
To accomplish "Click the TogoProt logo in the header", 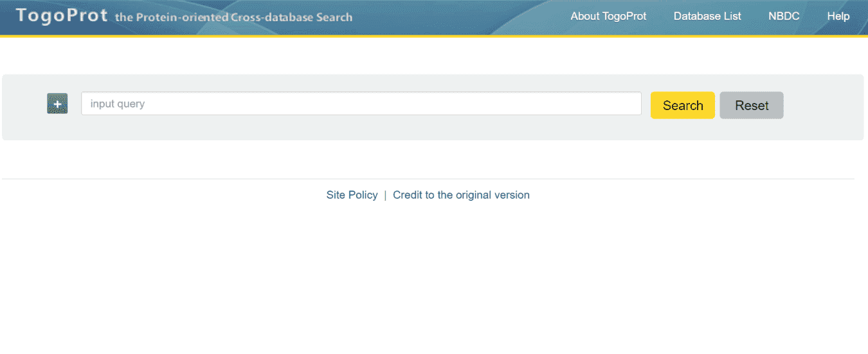I will pos(62,15).
